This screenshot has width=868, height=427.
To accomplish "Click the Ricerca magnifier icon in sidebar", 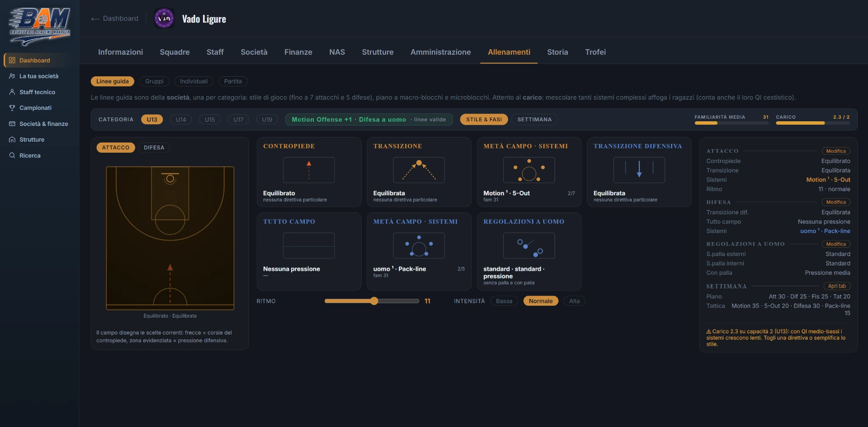I will [12, 155].
